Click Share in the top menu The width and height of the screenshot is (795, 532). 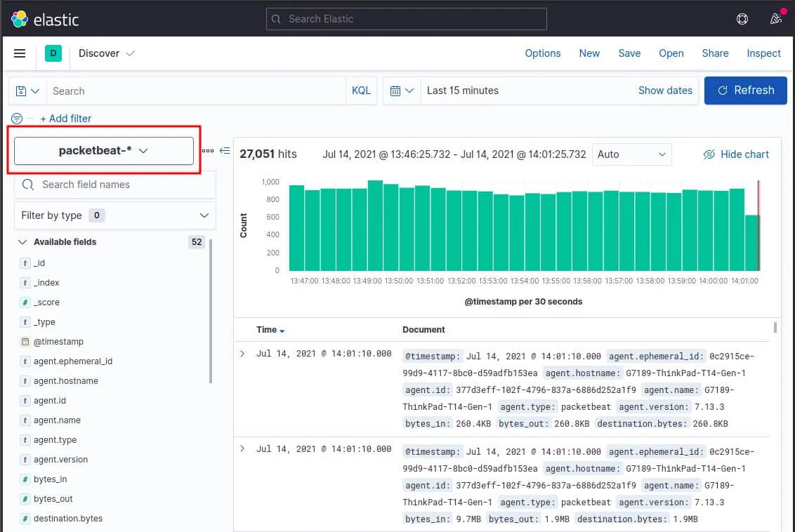[715, 53]
